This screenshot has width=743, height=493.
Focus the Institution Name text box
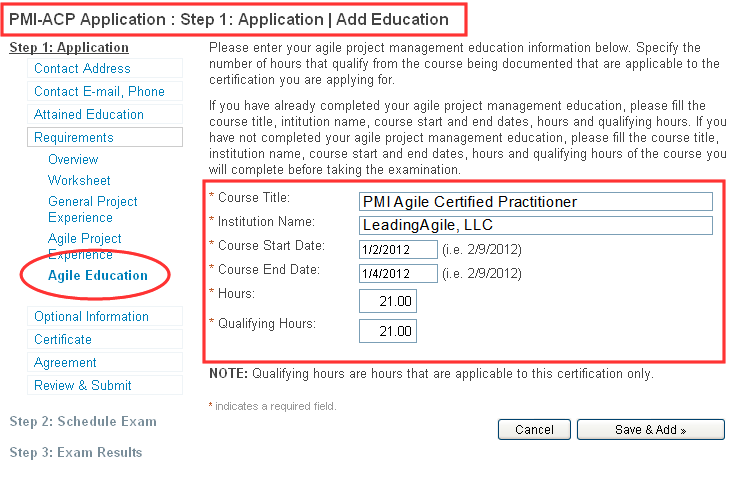click(535, 225)
